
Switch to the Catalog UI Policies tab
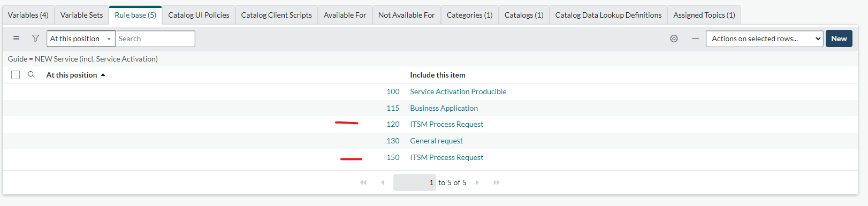click(x=199, y=15)
